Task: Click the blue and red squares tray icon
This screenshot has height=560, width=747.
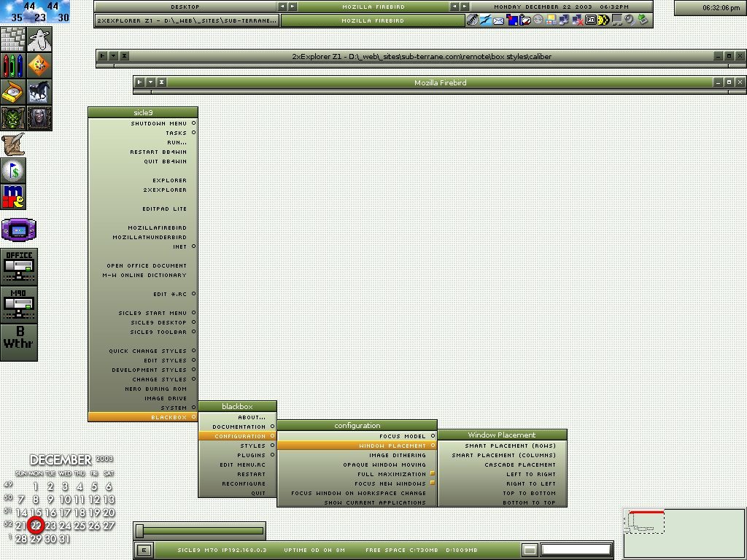Action: 512,20
